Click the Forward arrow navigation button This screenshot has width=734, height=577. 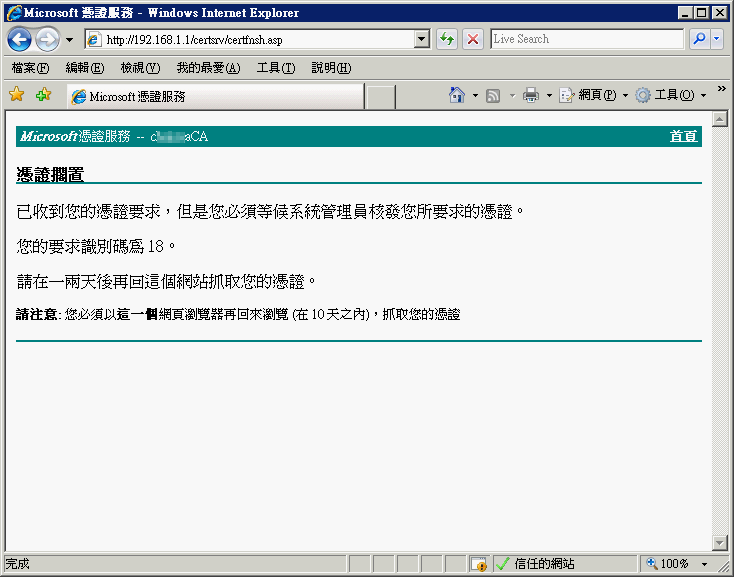point(48,39)
